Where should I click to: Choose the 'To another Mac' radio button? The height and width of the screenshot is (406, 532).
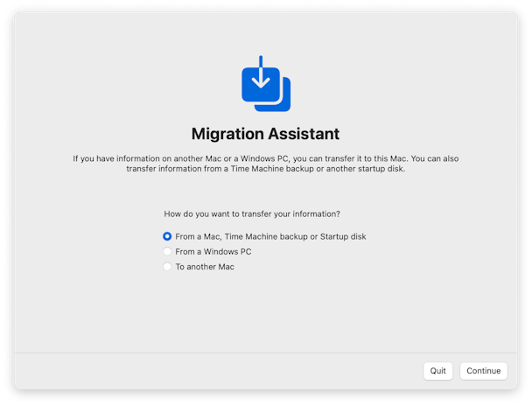tap(167, 267)
